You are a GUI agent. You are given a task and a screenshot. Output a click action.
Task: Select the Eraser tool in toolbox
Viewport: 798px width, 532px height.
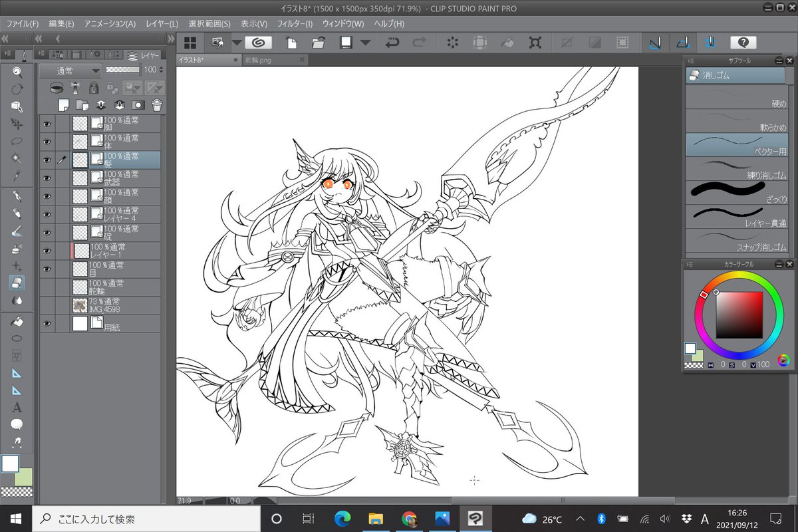tap(17, 283)
